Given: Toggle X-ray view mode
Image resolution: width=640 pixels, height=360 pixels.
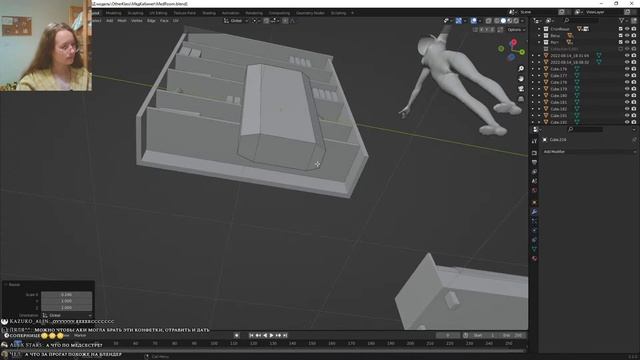Looking at the screenshot, I should click(x=488, y=20).
